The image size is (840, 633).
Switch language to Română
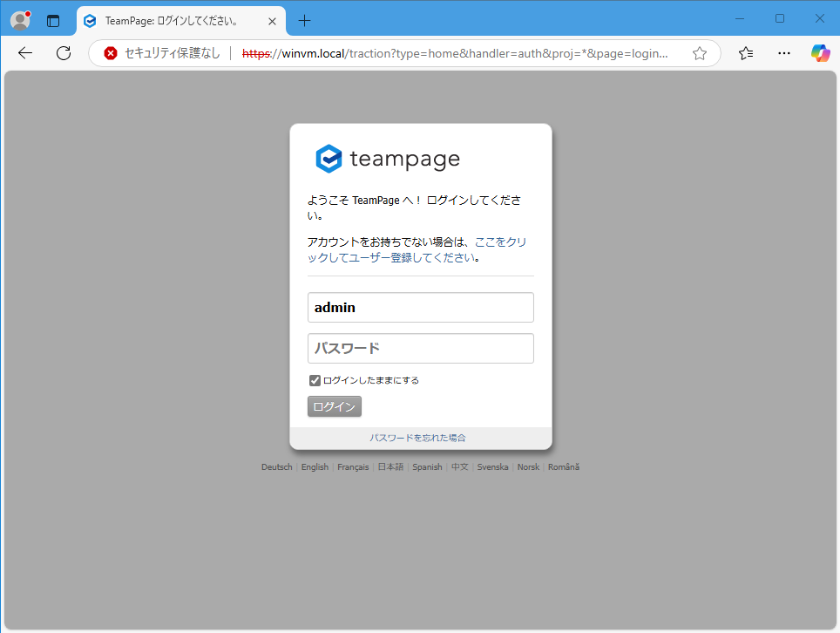(564, 466)
